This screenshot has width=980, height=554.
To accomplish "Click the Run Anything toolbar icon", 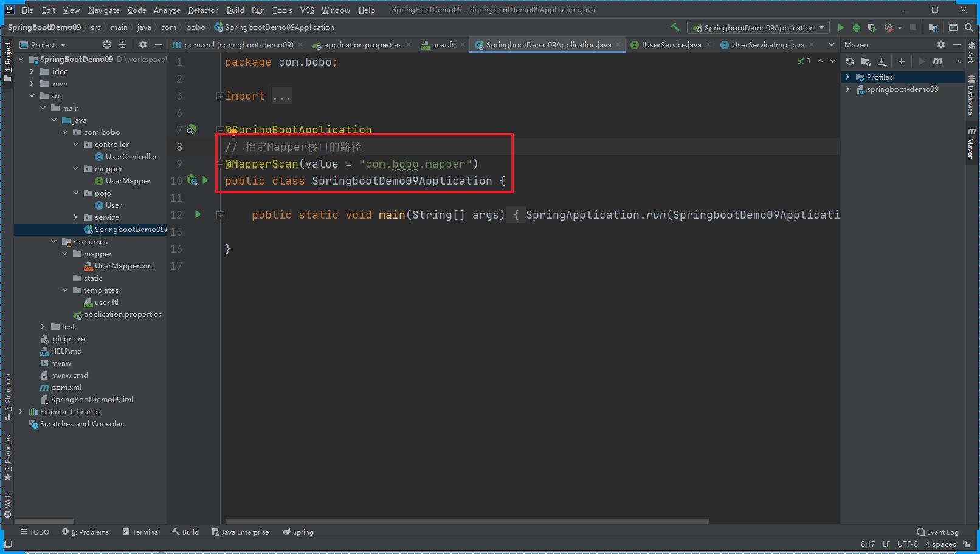I will 953,27.
